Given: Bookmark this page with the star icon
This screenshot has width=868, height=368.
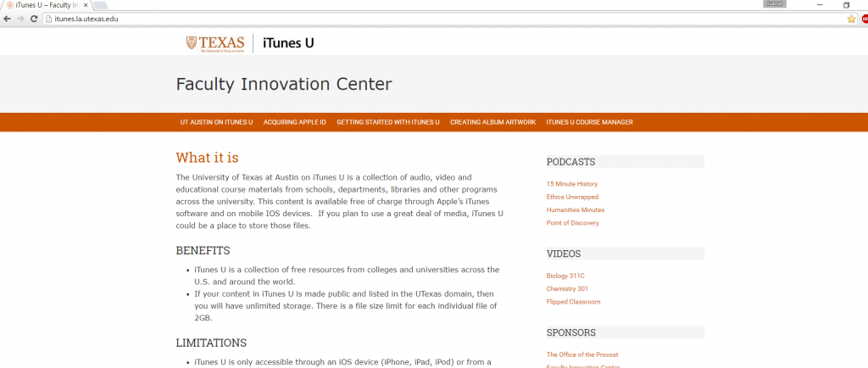Looking at the screenshot, I should (851, 19).
